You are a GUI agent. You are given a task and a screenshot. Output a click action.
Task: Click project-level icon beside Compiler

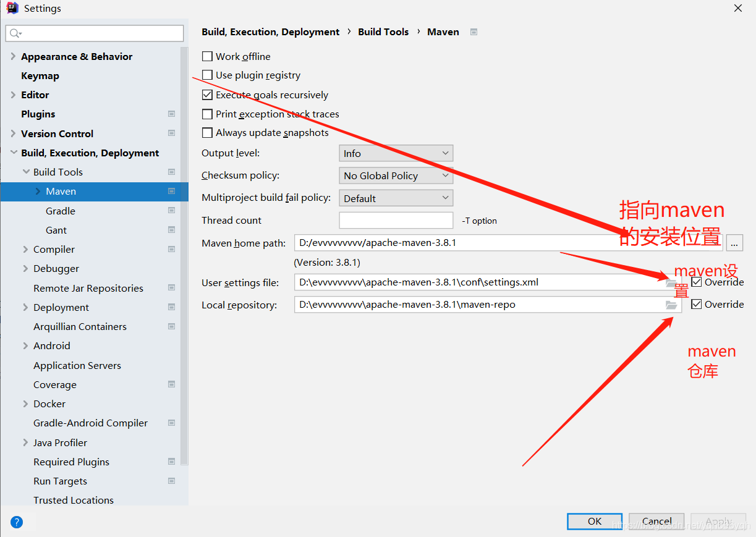click(171, 249)
